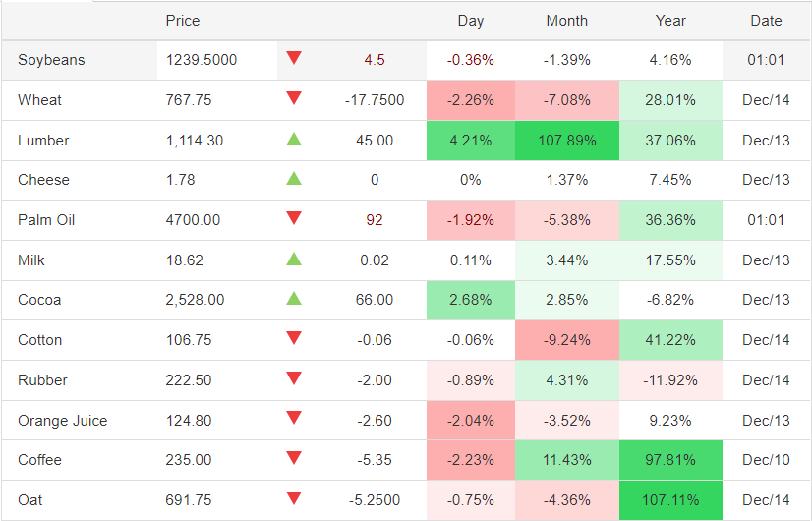
Task: Click the red down arrow in Oat row
Action: coord(294,498)
